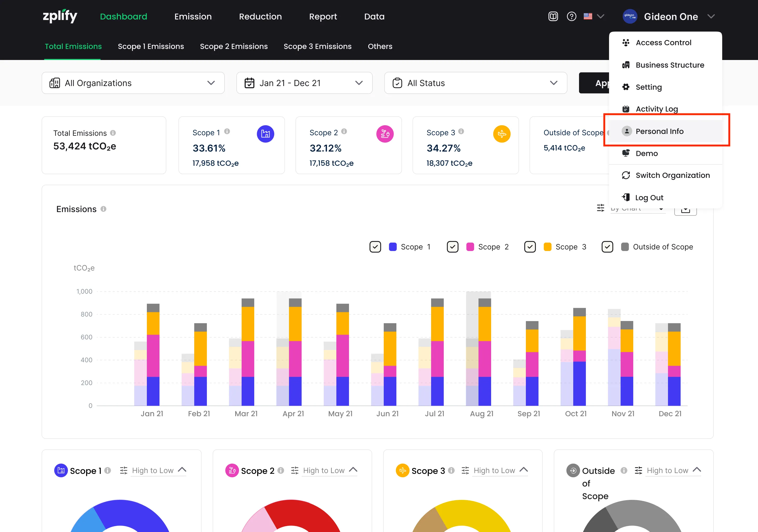Screen dimensions: 758x532
Task: Click the Scope 1 factory icon badge
Action: click(x=266, y=134)
